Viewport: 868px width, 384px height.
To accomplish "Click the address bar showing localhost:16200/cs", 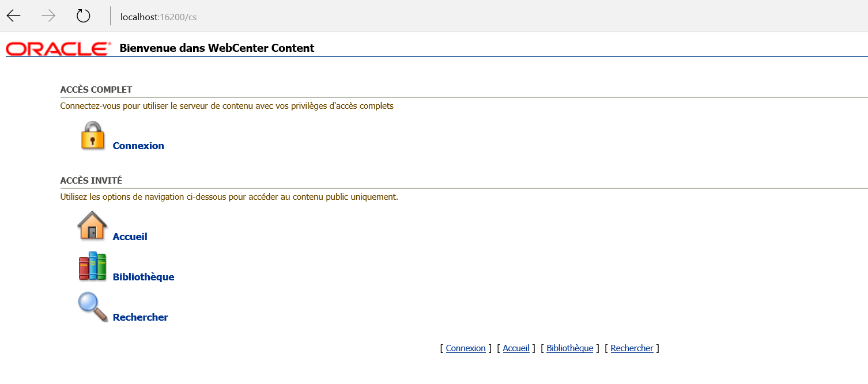I will pos(158,17).
